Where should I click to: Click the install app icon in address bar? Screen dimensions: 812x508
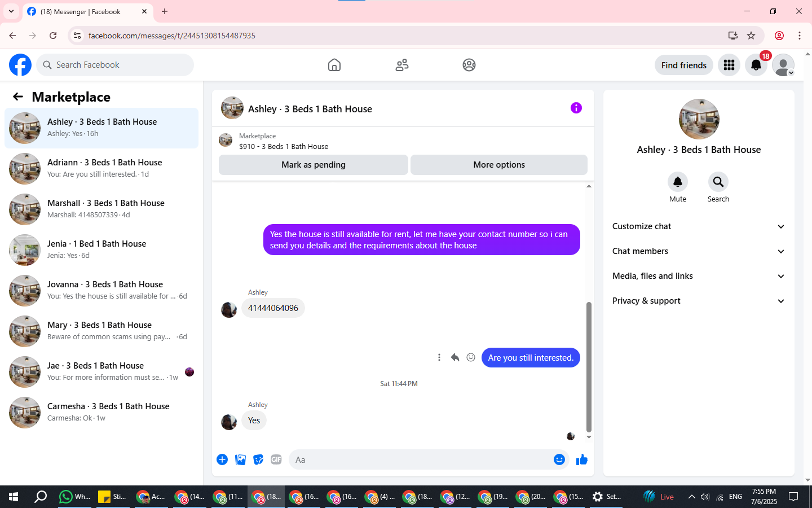(x=733, y=36)
